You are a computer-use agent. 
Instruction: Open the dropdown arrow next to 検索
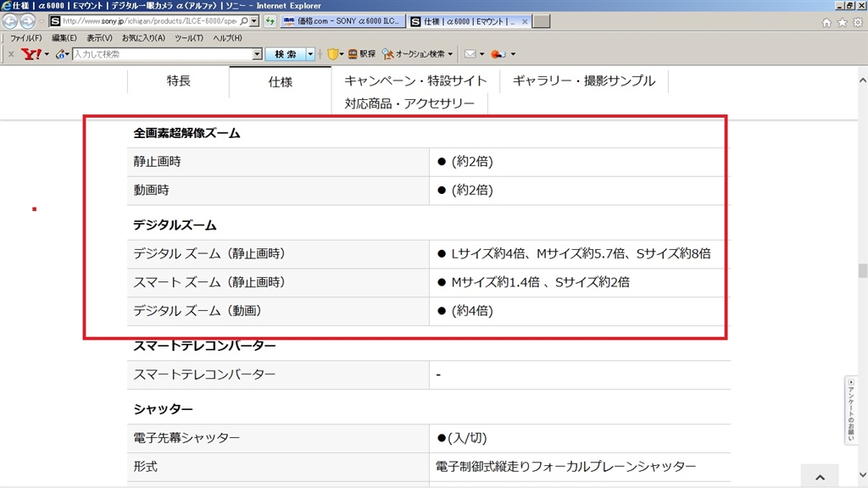point(310,54)
